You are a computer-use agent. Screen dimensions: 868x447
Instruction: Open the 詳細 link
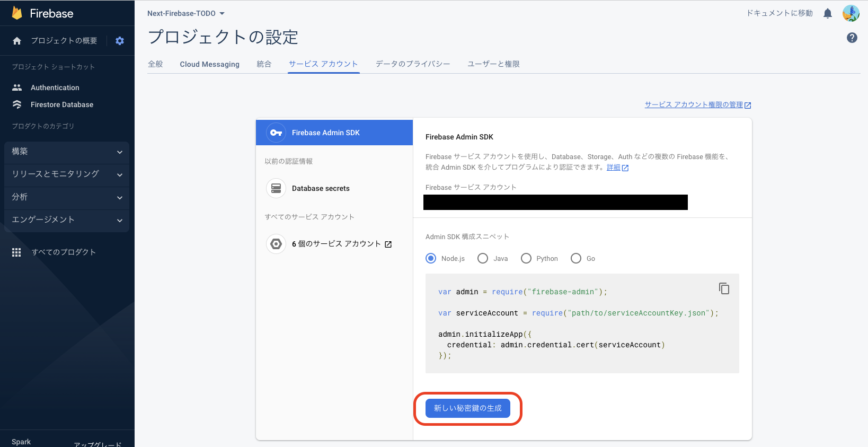[x=613, y=168]
